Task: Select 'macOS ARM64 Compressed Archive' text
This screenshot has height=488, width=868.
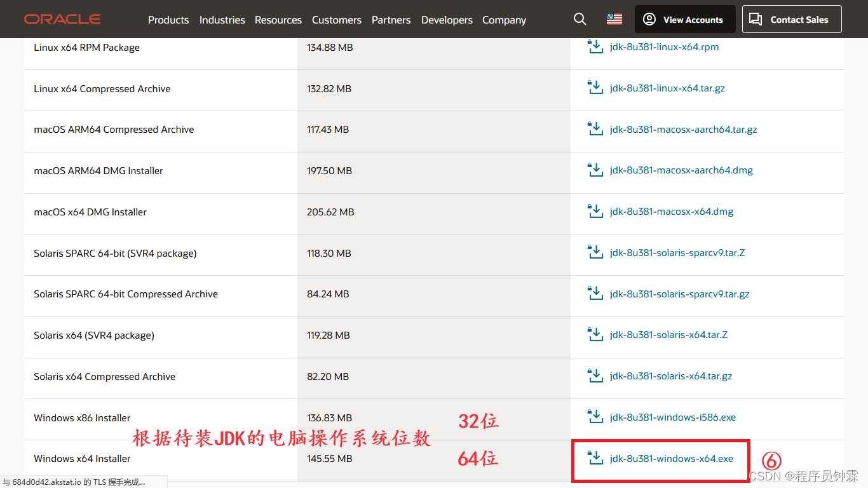Action: (114, 130)
